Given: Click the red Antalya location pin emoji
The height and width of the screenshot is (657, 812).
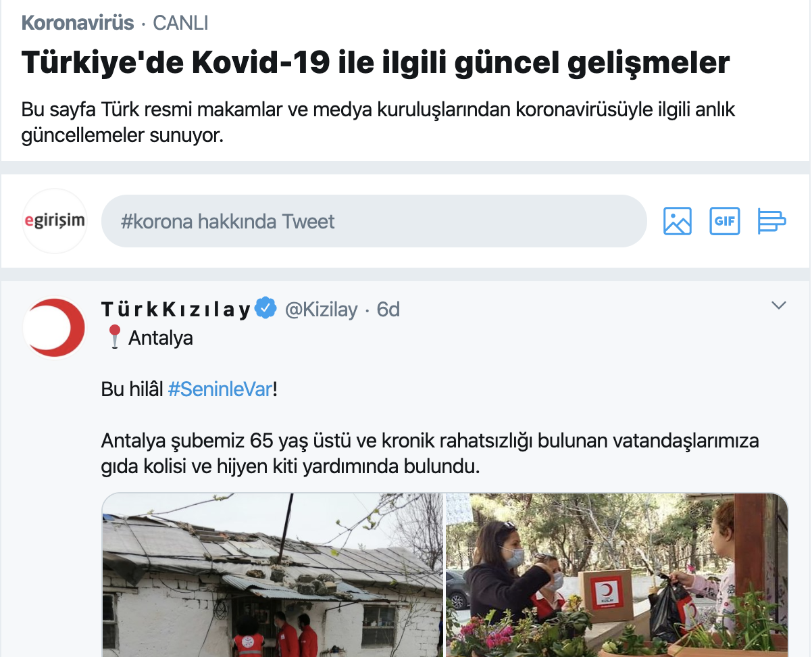Looking at the screenshot, I should click(x=114, y=337).
